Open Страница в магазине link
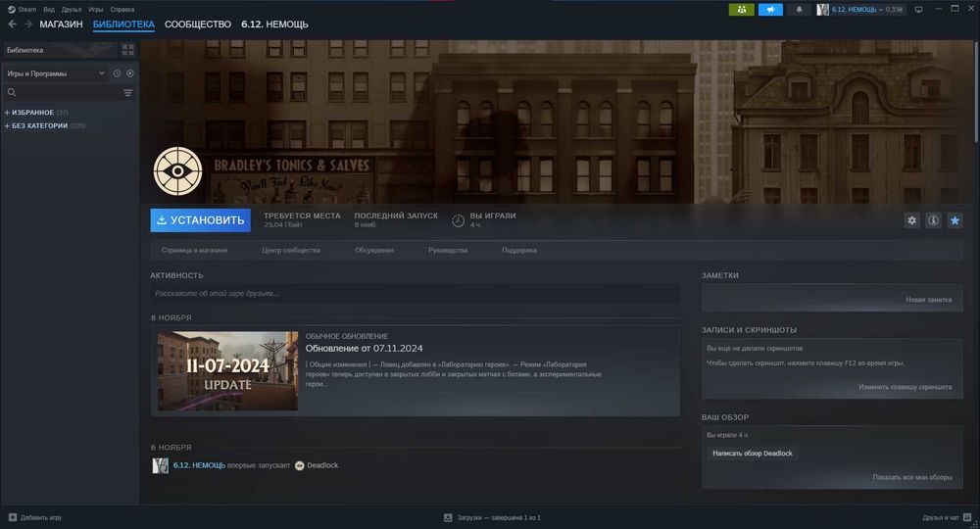The height and width of the screenshot is (529, 980). tap(194, 250)
